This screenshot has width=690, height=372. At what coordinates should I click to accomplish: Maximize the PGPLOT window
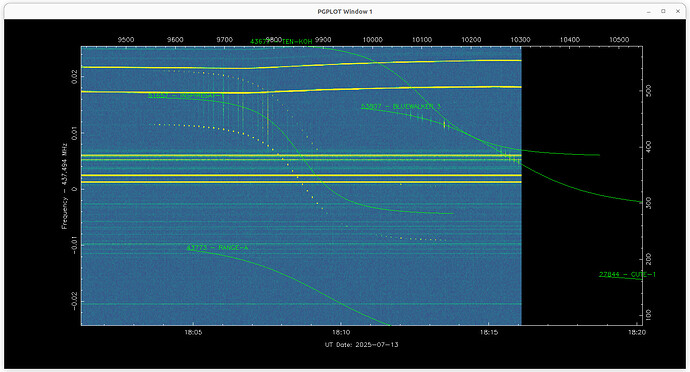(x=663, y=11)
